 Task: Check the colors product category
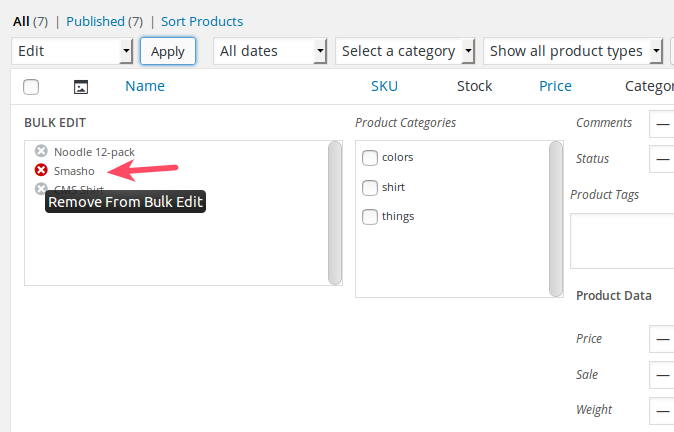coord(370,157)
